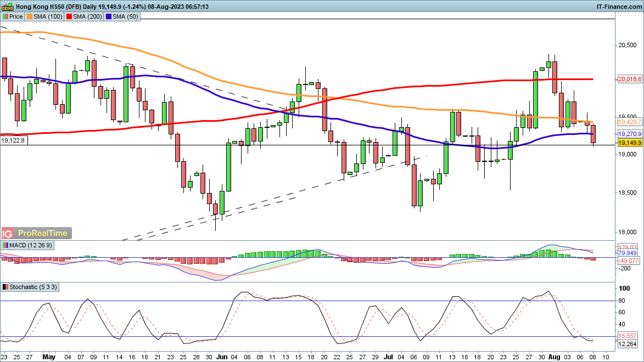The image size is (644, 362).
Task: Select the blue SMA (50) color swatch
Action: coord(108,17)
